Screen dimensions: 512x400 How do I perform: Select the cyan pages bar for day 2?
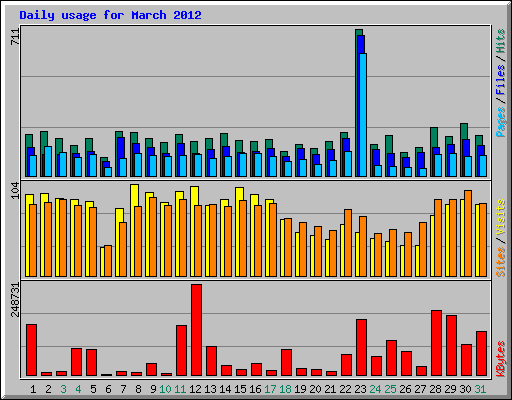point(48,161)
